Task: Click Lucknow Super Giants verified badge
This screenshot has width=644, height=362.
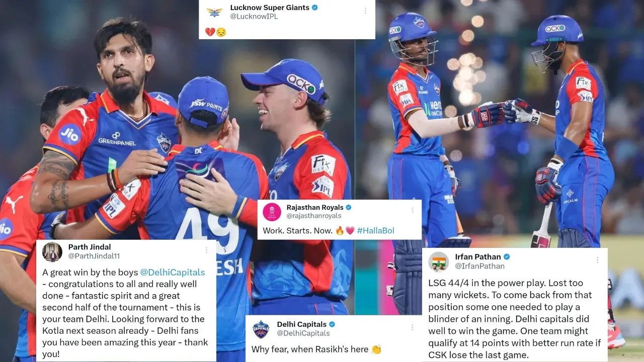Action: pos(315,8)
